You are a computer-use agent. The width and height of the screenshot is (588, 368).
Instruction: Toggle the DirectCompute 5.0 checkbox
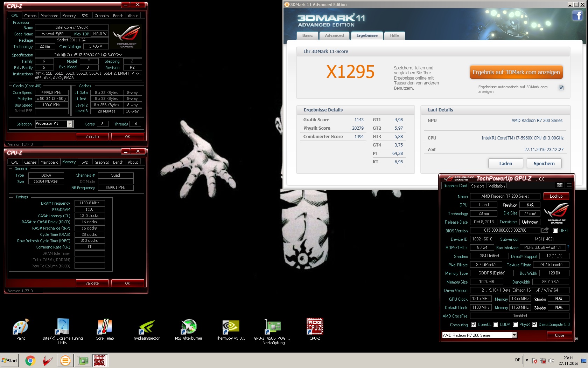[534, 325]
